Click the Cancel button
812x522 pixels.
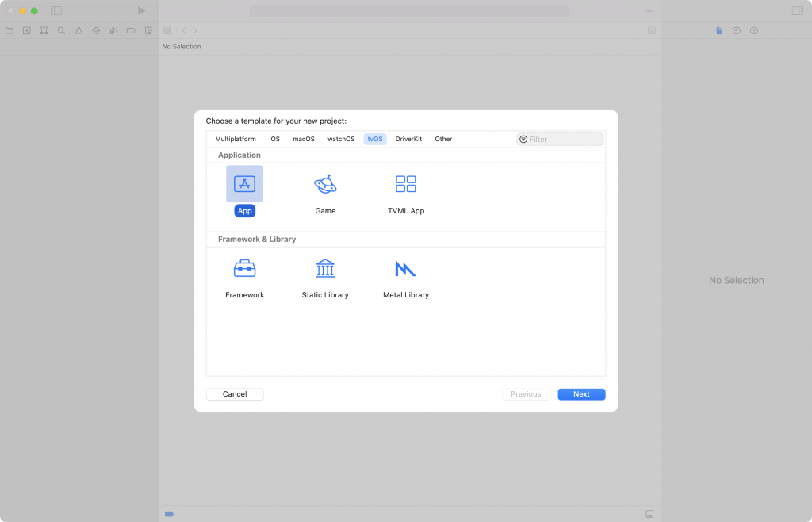[x=235, y=394]
